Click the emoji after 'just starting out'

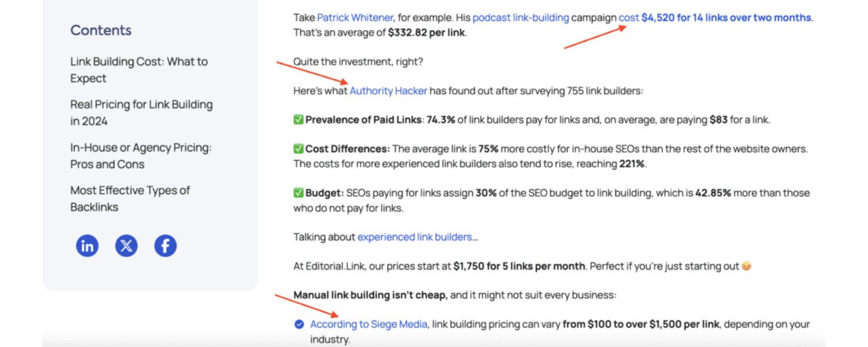[746, 267]
